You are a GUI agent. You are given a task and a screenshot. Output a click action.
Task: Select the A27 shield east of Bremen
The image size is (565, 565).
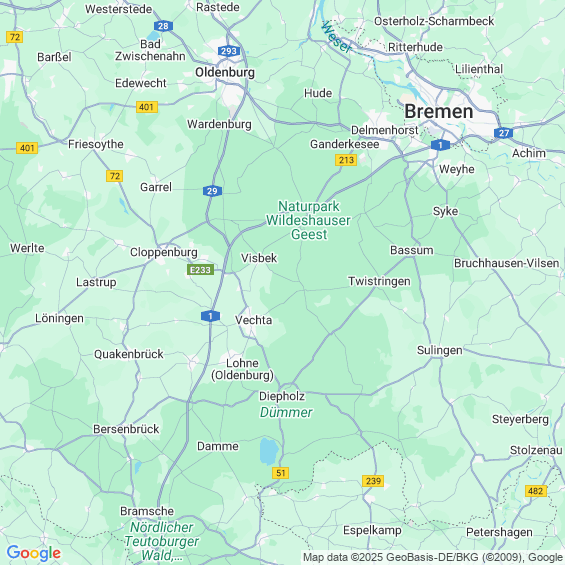(504, 133)
